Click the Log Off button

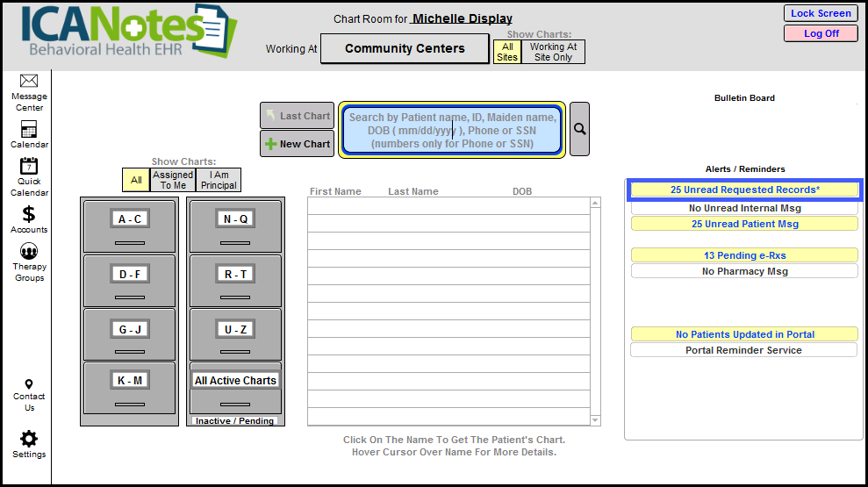pyautogui.click(x=821, y=33)
